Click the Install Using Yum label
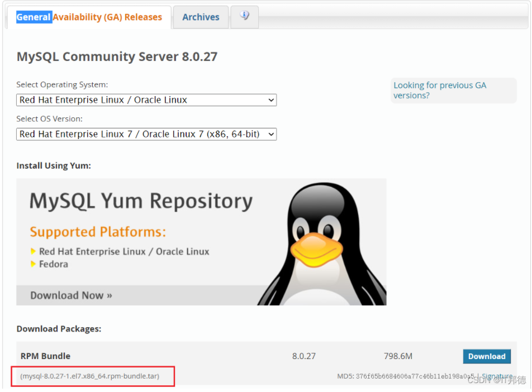Screen dimensions: 532x392 click(x=54, y=166)
